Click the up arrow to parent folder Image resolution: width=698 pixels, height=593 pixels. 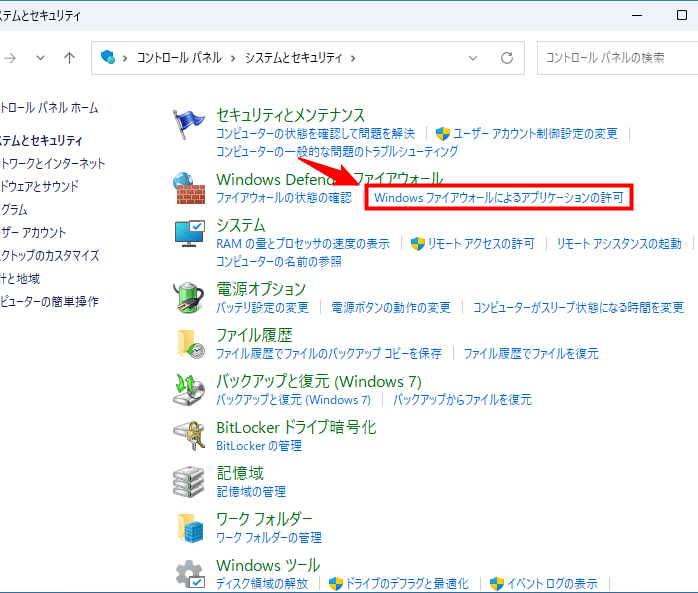coord(69,58)
